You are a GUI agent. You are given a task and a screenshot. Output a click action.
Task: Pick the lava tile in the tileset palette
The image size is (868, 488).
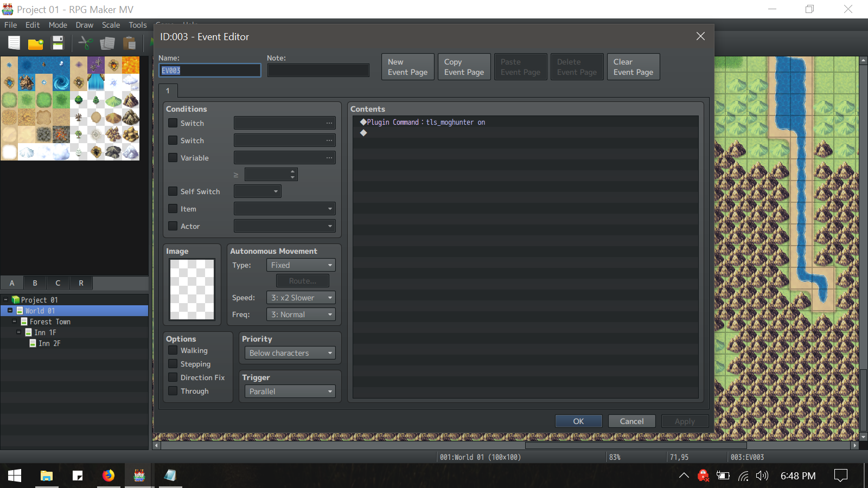[131, 65]
